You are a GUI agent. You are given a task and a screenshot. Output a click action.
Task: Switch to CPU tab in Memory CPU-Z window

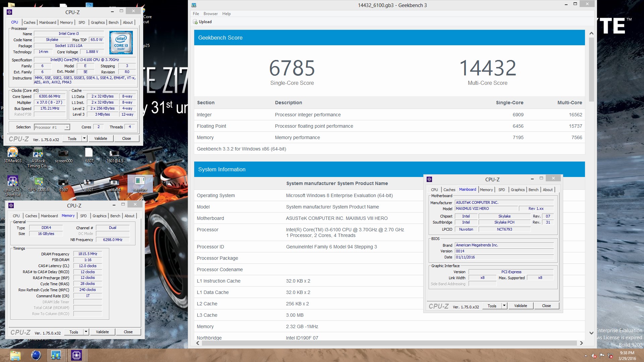point(16,216)
